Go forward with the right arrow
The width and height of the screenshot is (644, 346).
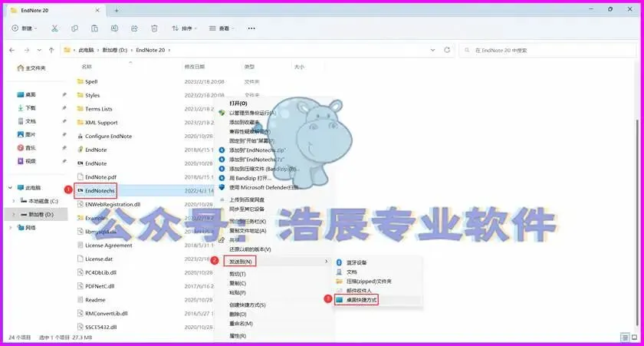pyautogui.click(x=27, y=50)
